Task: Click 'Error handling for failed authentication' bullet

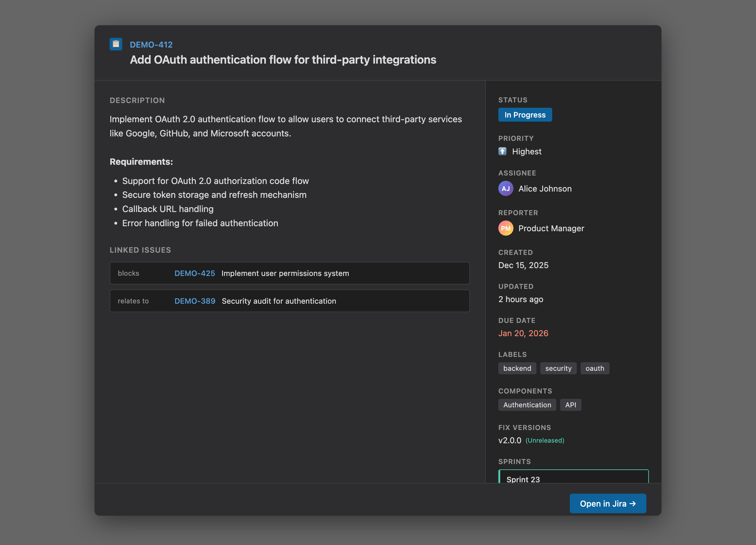Action: point(200,223)
